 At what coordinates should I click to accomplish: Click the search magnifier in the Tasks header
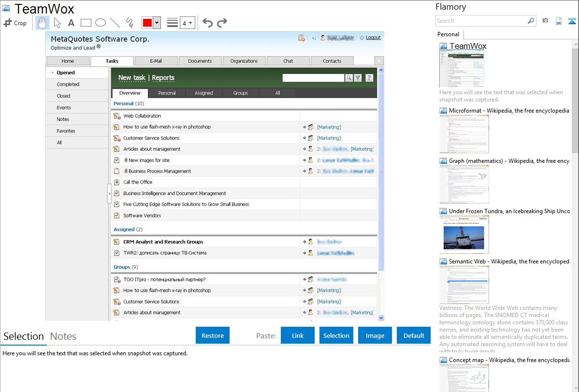pyautogui.click(x=348, y=78)
